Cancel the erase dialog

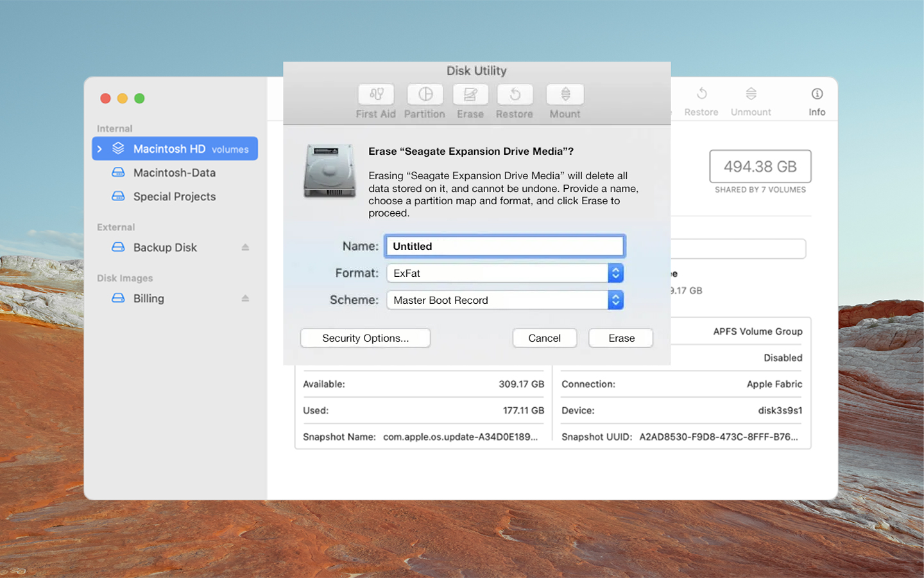(x=544, y=338)
